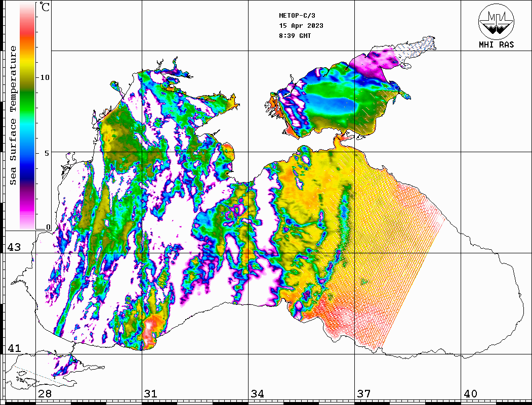Click latitude label '41'
The width and height of the screenshot is (532, 405).
pos(14,348)
